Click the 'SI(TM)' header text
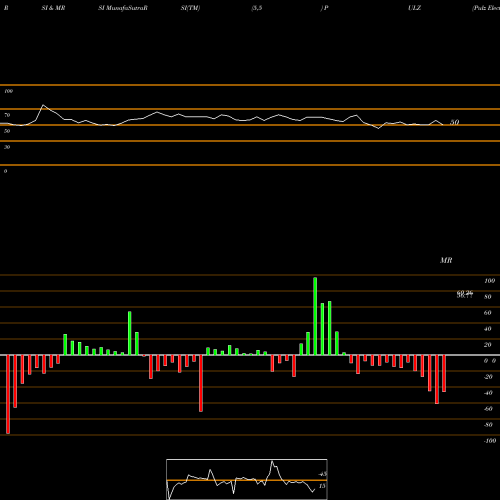 pos(190,8)
